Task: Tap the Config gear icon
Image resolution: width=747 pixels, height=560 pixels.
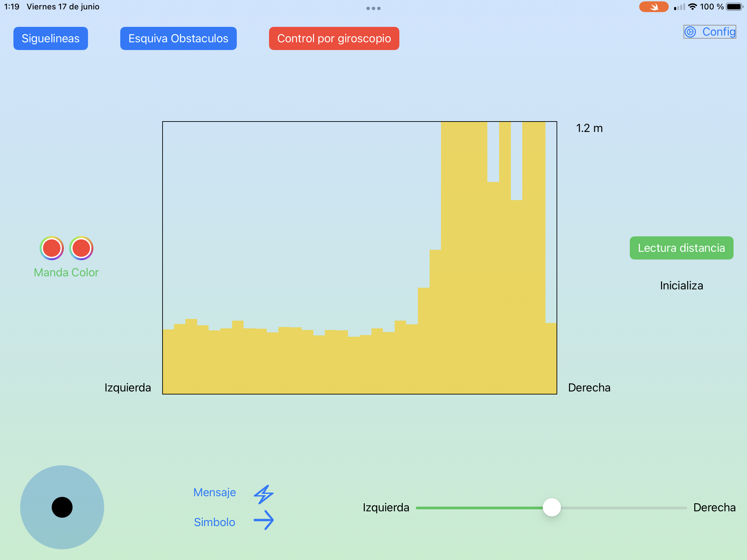Action: [690, 32]
